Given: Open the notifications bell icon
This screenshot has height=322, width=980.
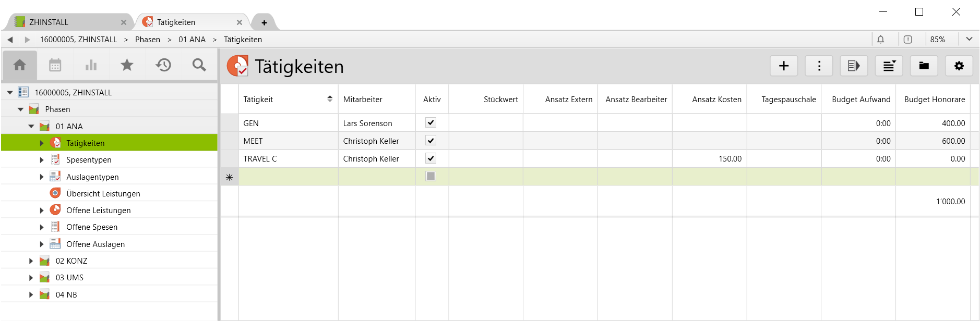Looking at the screenshot, I should 880,40.
